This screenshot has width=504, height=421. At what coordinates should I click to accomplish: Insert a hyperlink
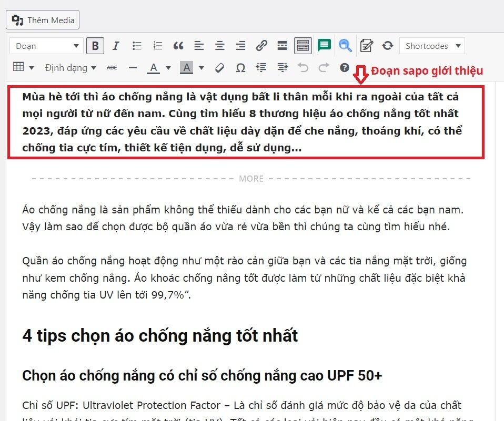(x=261, y=46)
